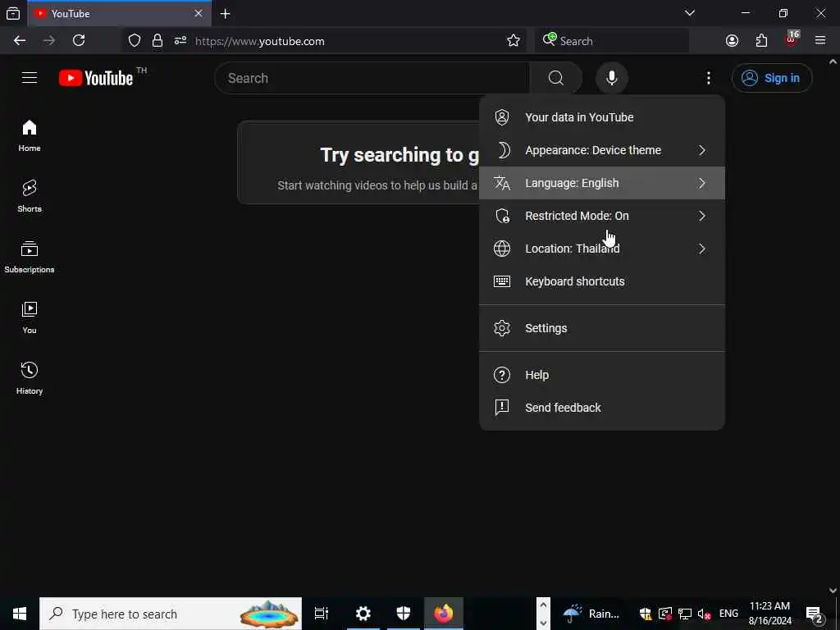The image size is (840, 630).
Task: Close the three-dot YouTube settings menu
Action: point(708,78)
